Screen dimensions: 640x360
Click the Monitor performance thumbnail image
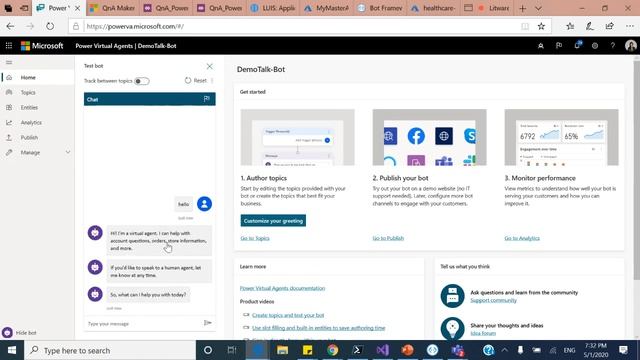[x=561, y=137]
